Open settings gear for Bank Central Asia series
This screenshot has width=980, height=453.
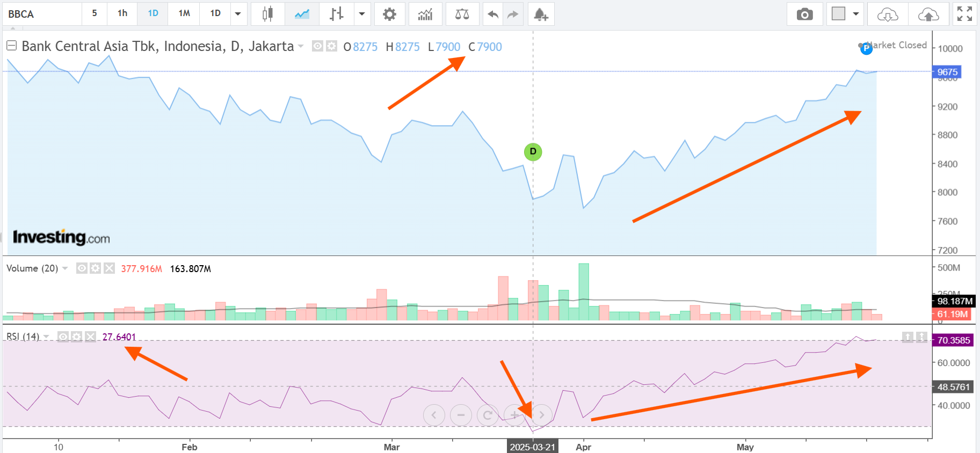pyautogui.click(x=332, y=46)
